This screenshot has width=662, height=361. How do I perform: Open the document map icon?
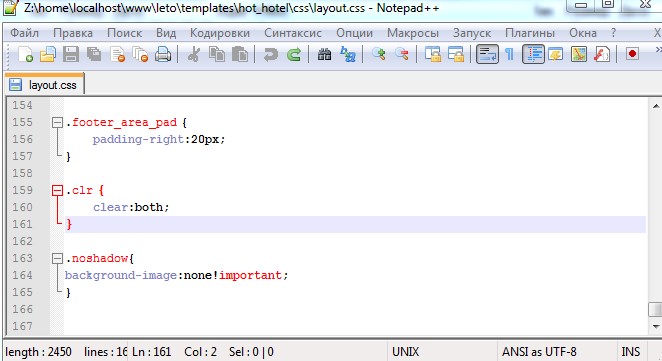pyautogui.click(x=578, y=54)
